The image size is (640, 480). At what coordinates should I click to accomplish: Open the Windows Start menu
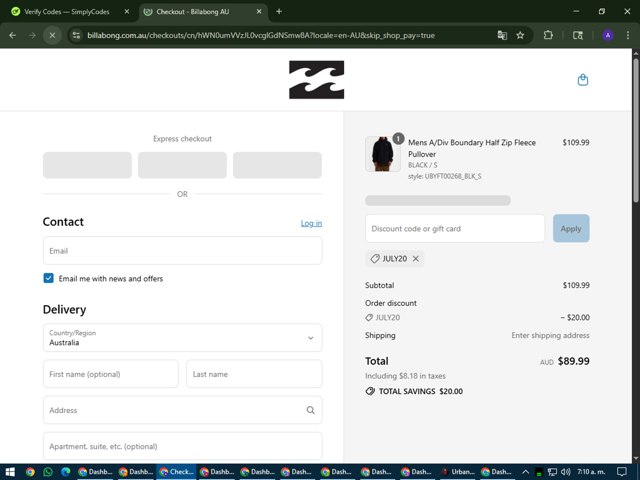(x=10, y=472)
